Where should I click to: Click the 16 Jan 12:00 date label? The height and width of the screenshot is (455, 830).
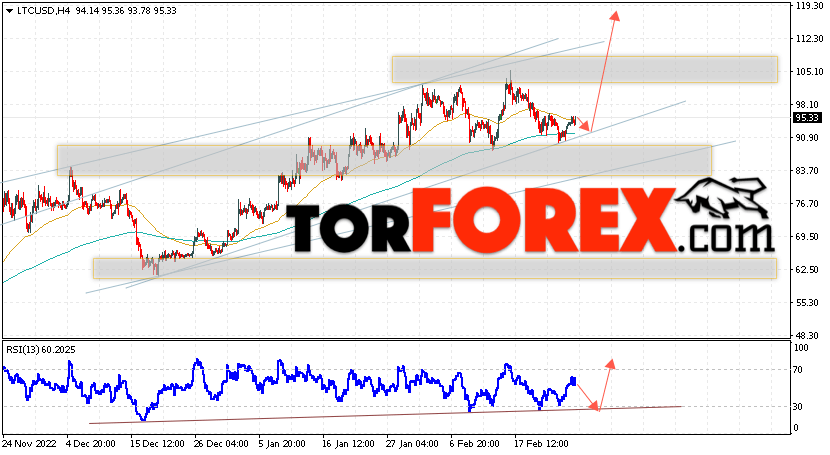click(347, 443)
